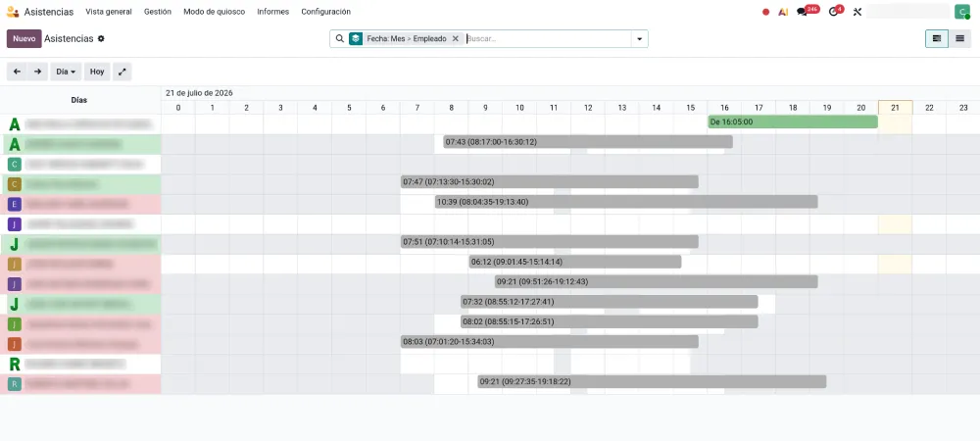
Task: Click the Días column header
Action: click(x=79, y=100)
